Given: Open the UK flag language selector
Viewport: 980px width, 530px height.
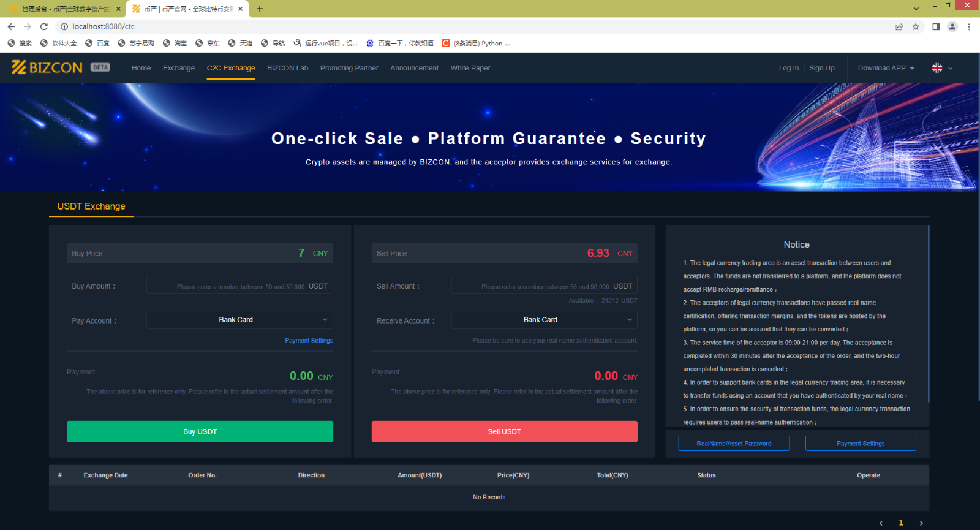Looking at the screenshot, I should pyautogui.click(x=942, y=68).
